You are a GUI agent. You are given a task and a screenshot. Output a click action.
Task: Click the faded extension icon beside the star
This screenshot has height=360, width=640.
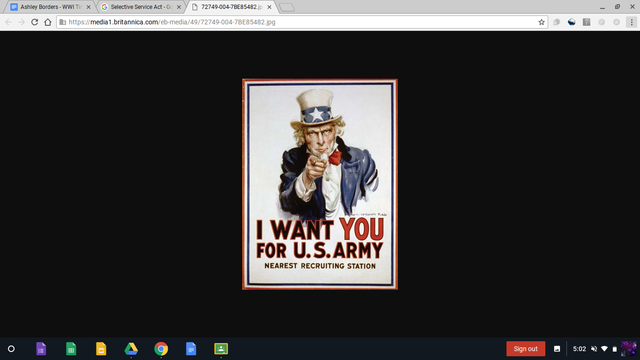click(x=556, y=22)
